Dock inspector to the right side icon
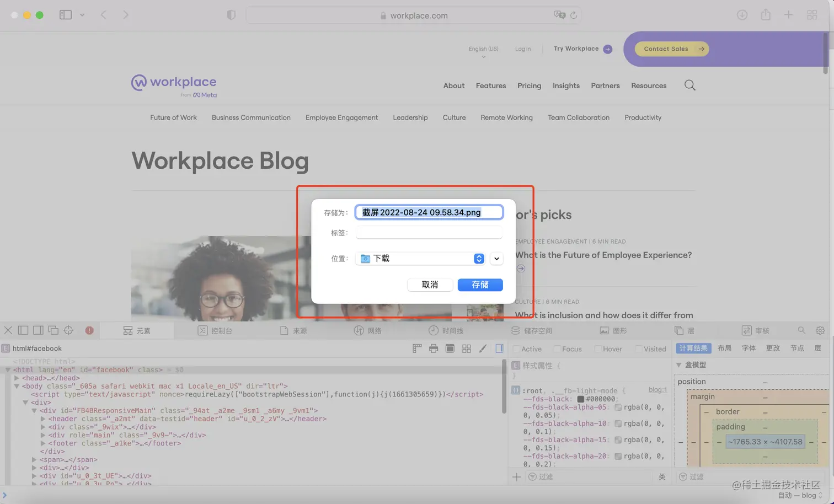 click(x=38, y=330)
